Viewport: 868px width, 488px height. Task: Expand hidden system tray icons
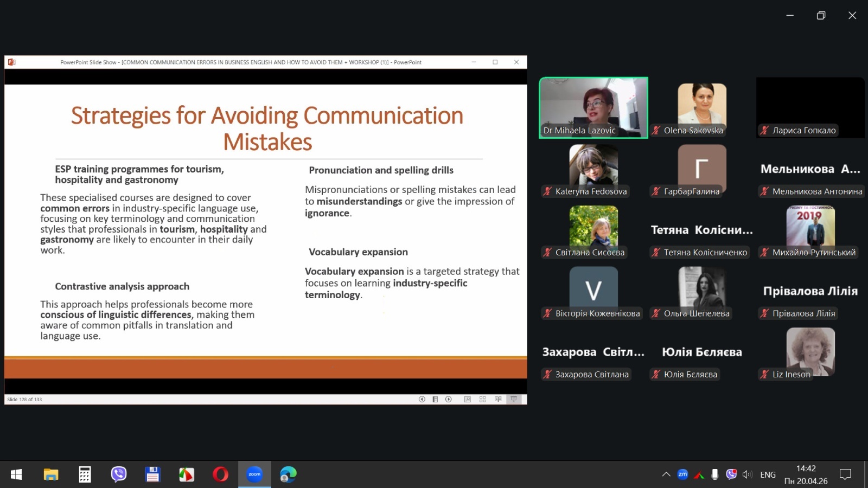[x=666, y=474]
